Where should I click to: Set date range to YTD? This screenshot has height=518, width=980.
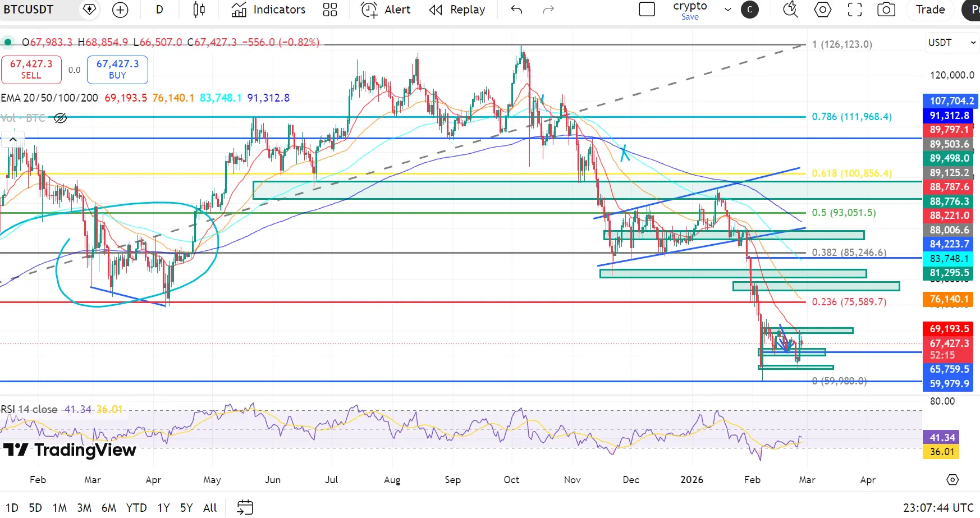[x=136, y=508]
